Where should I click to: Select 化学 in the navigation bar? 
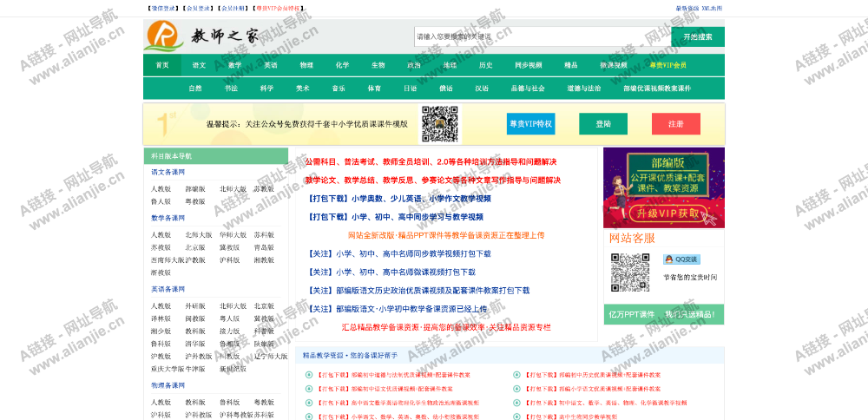click(x=342, y=65)
